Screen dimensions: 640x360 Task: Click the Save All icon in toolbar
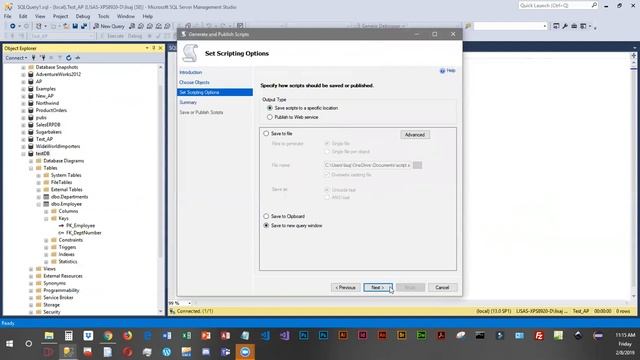[x=84, y=26]
